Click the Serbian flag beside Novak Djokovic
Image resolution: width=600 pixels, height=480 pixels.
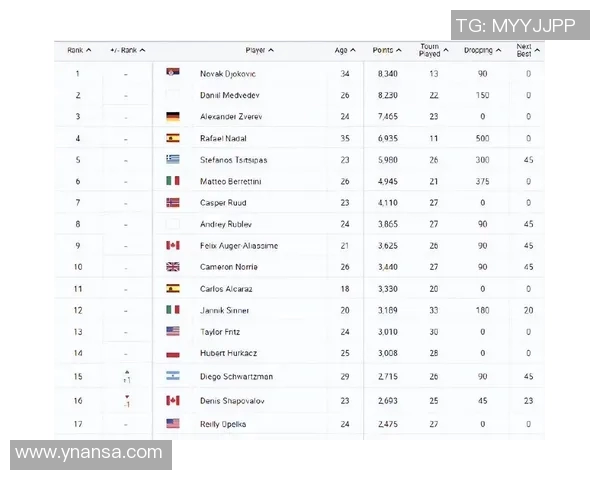pyautogui.click(x=172, y=73)
